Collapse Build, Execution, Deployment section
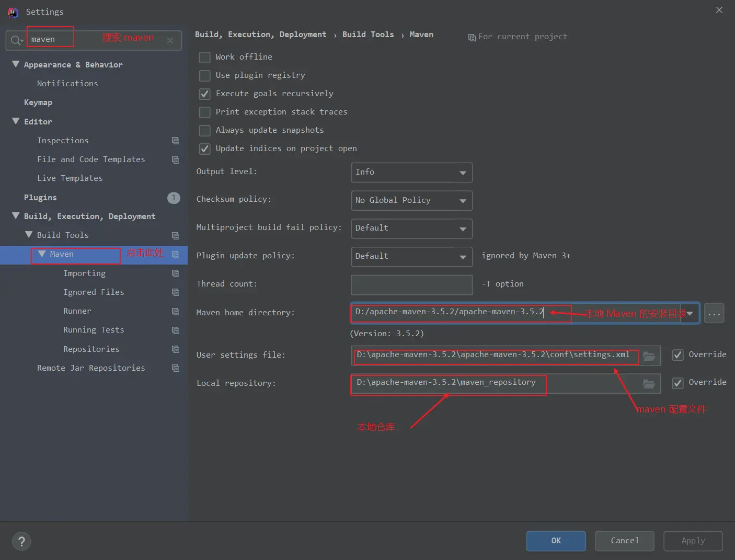The width and height of the screenshot is (735, 560). 16,216
